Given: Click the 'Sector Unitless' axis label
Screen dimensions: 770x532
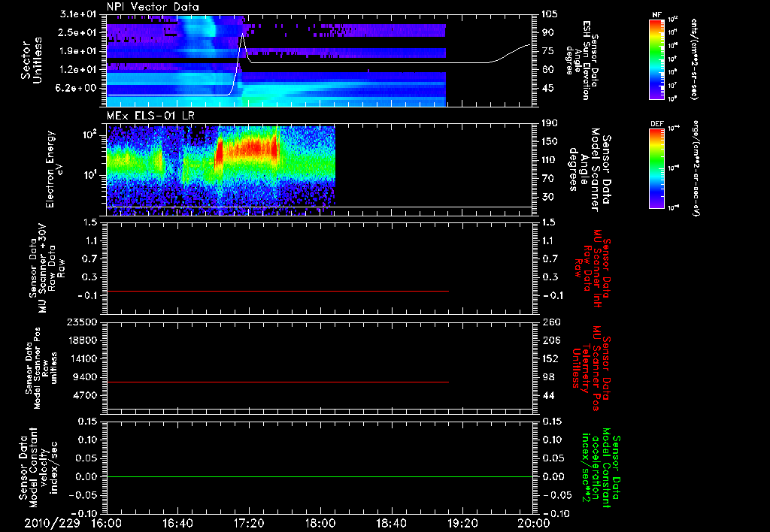Looking at the screenshot, I should click(x=32, y=60).
